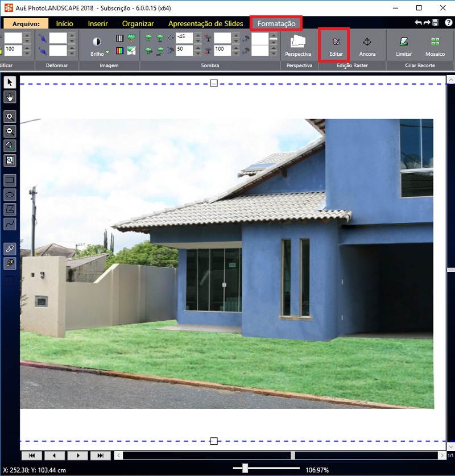The width and height of the screenshot is (455, 476).
Task: Click the Editar raster button
Action: click(336, 45)
